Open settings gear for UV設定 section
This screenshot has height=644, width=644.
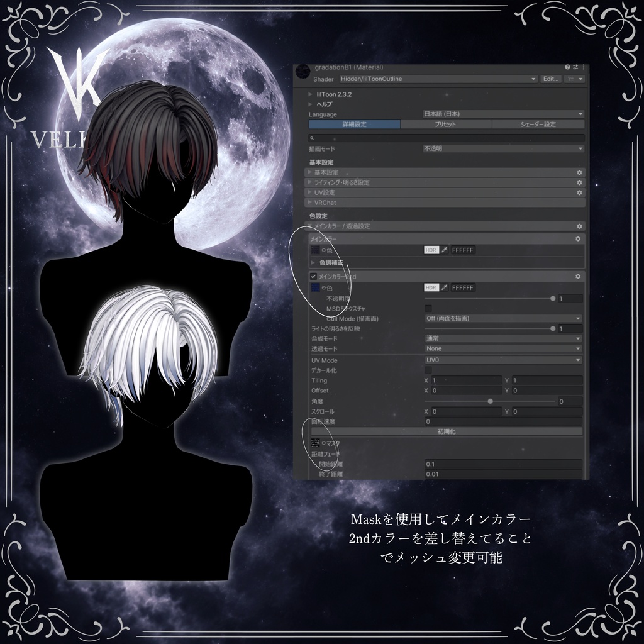(579, 192)
